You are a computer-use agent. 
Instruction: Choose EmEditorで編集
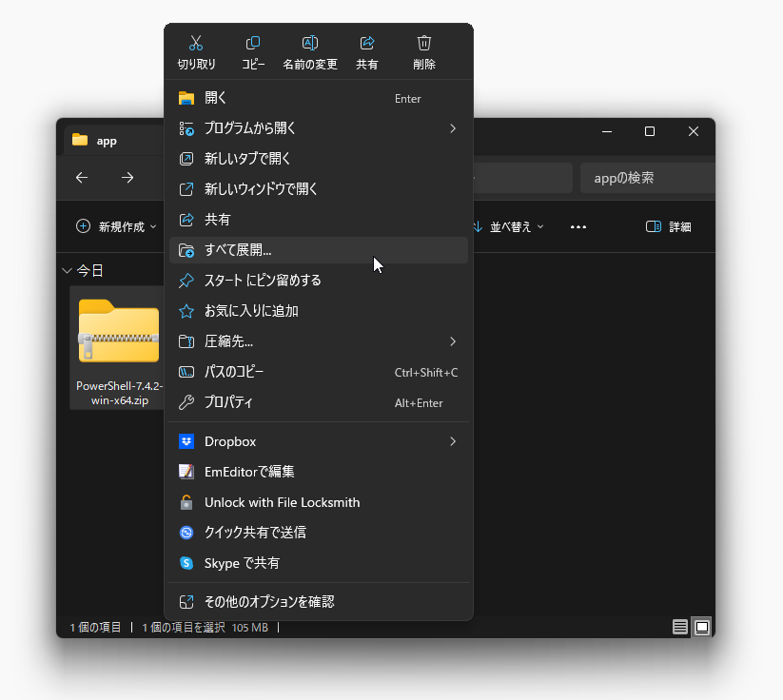(319, 472)
